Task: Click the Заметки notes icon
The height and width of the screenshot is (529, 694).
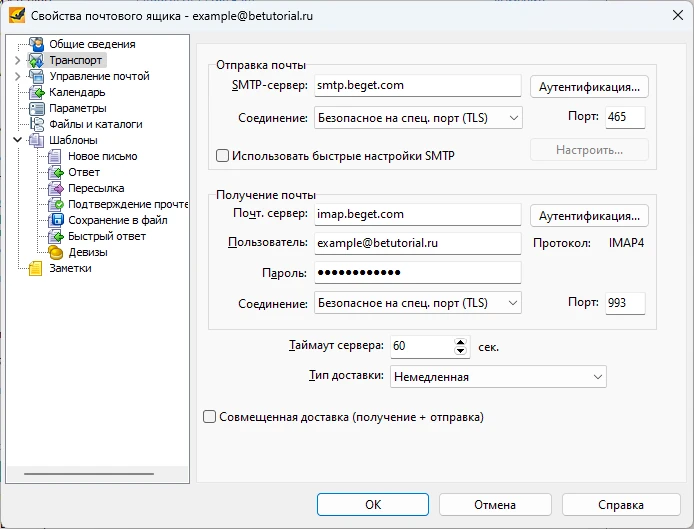Action: [36, 268]
